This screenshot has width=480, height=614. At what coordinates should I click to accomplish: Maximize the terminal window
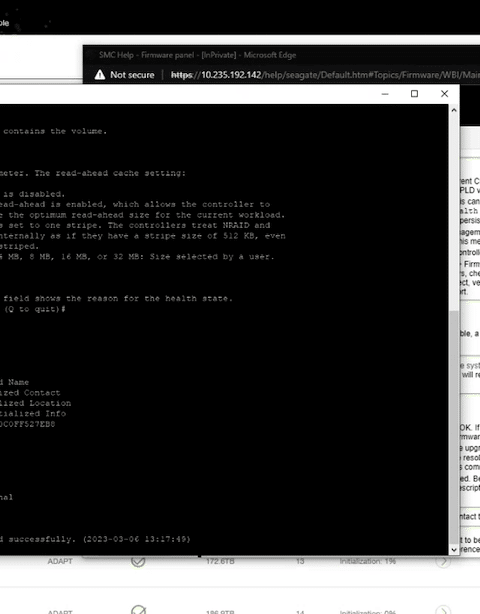pyautogui.click(x=414, y=94)
